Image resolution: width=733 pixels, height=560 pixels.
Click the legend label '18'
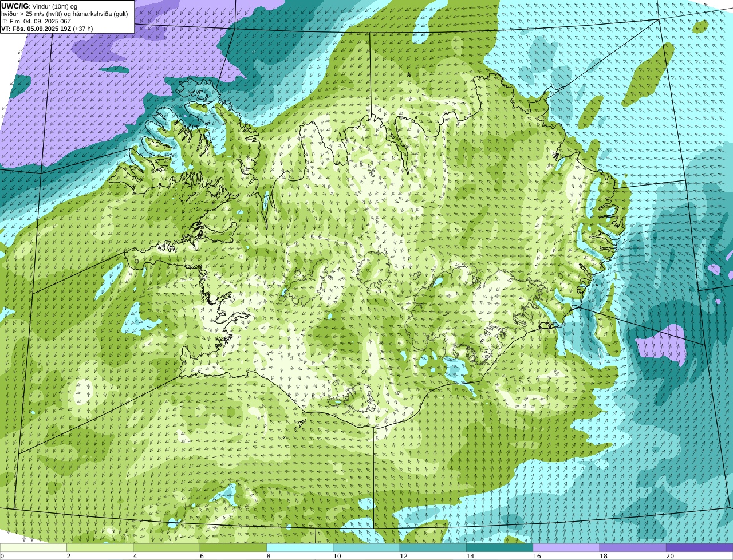click(604, 556)
